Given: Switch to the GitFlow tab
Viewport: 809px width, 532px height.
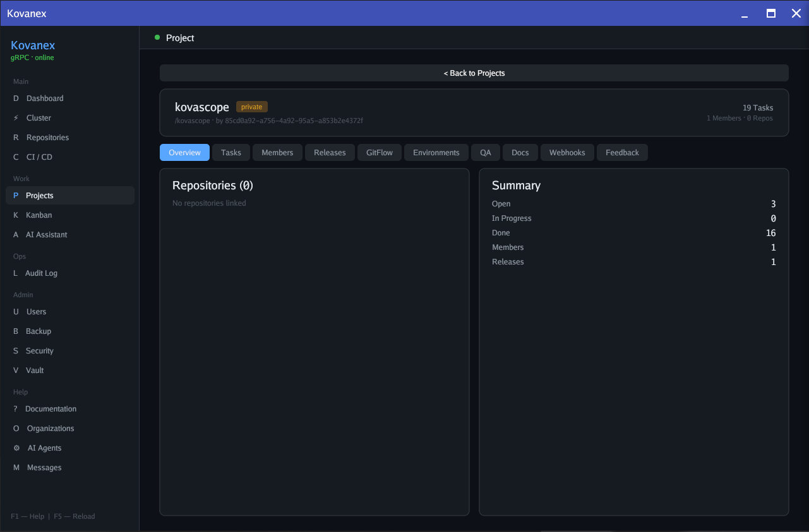Looking at the screenshot, I should tap(379, 152).
